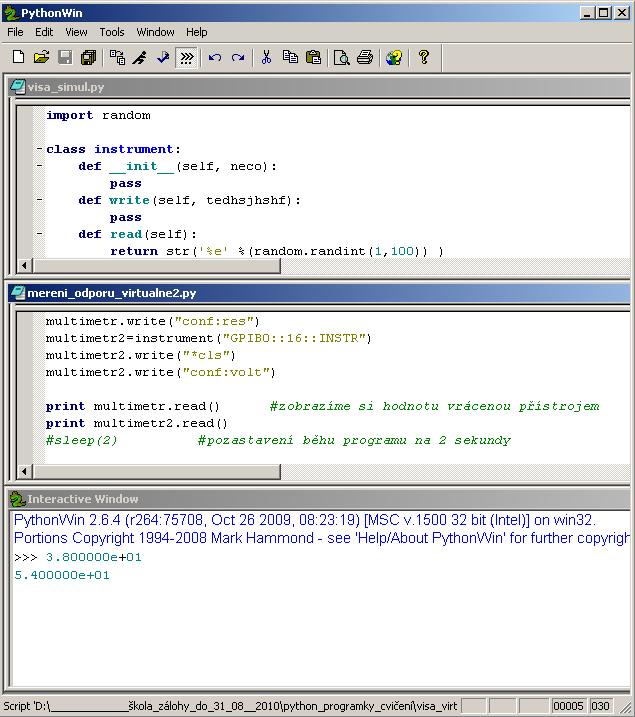The width and height of the screenshot is (635, 717).
Task: Toggle the Interactive Window toolbar button
Action: coord(187,57)
